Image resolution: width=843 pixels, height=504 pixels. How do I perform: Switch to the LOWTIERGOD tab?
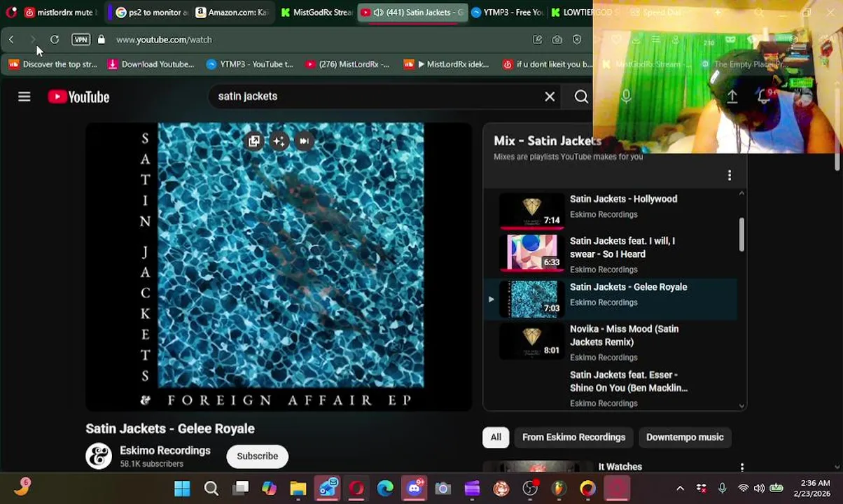(585, 13)
